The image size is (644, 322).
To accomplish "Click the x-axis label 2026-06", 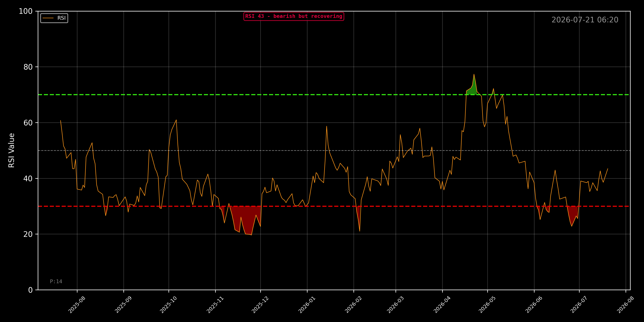I will point(534,304).
